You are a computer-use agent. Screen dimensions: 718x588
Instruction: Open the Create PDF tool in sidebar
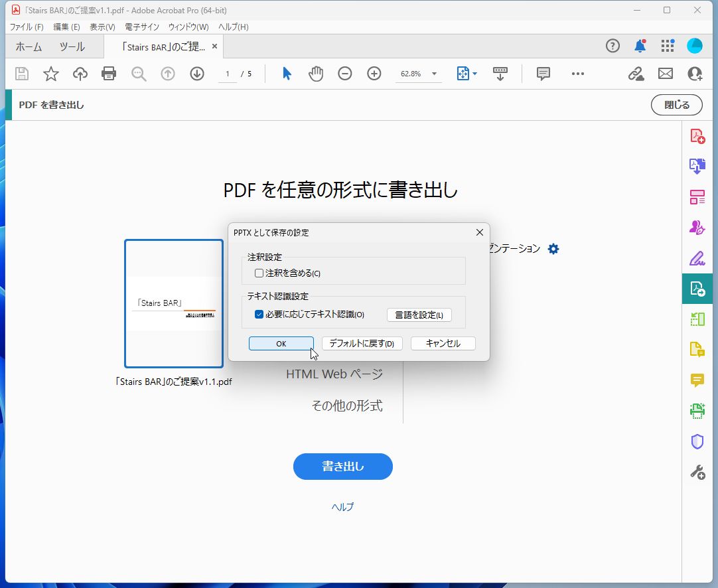pos(697,135)
